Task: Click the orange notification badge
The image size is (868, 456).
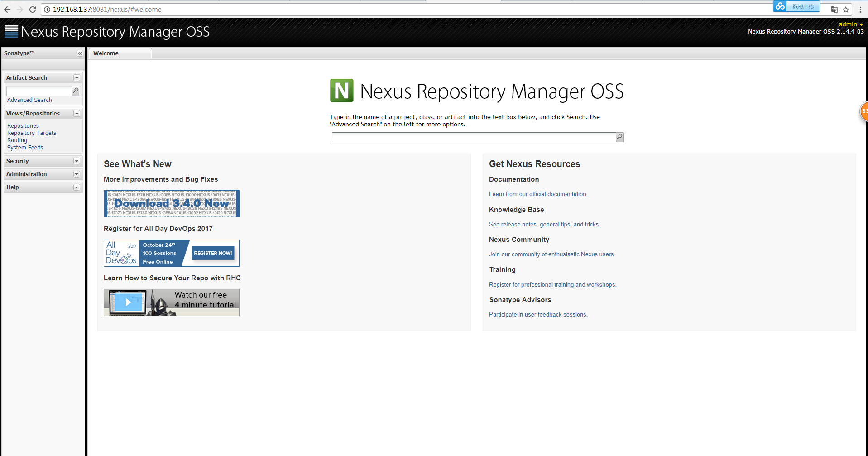Action: click(864, 111)
